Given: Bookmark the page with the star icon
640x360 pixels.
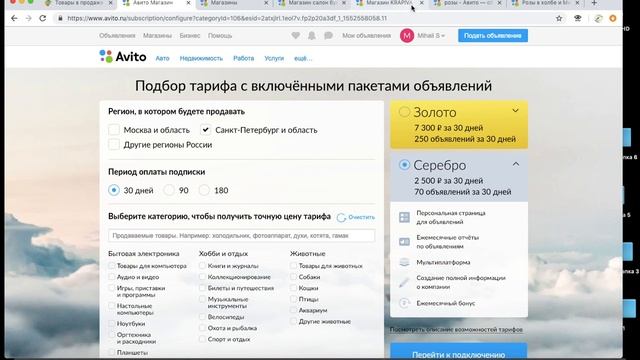Looking at the screenshot, I should (x=559, y=18).
